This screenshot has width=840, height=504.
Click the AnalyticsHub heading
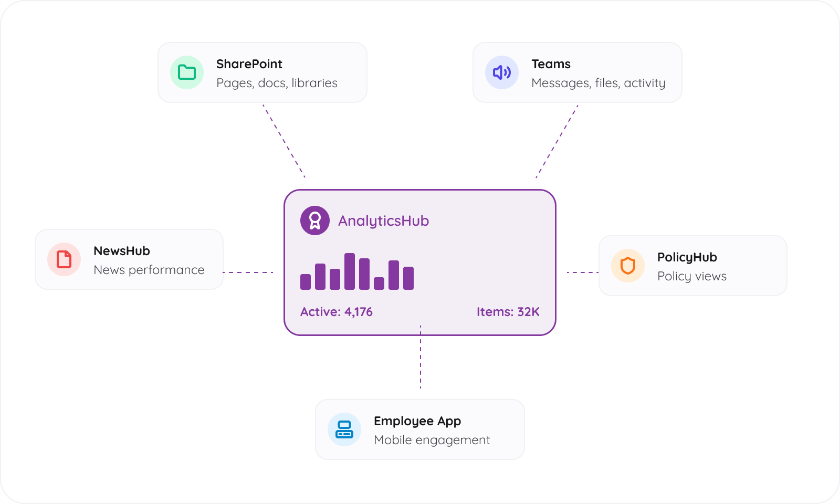[x=383, y=221]
